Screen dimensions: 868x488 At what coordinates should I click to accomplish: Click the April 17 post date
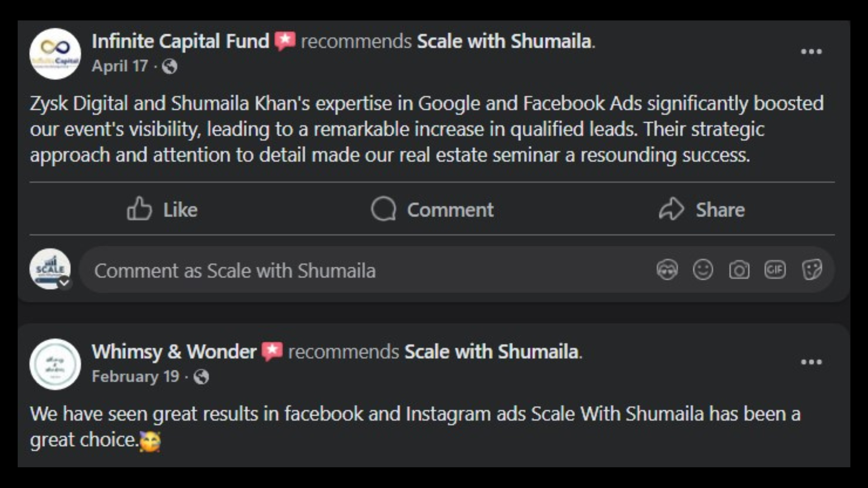[x=120, y=66]
